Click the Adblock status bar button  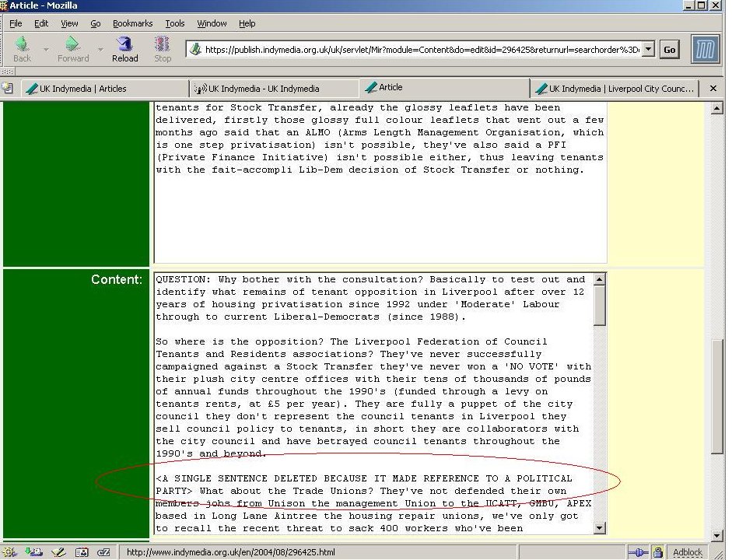tap(688, 552)
